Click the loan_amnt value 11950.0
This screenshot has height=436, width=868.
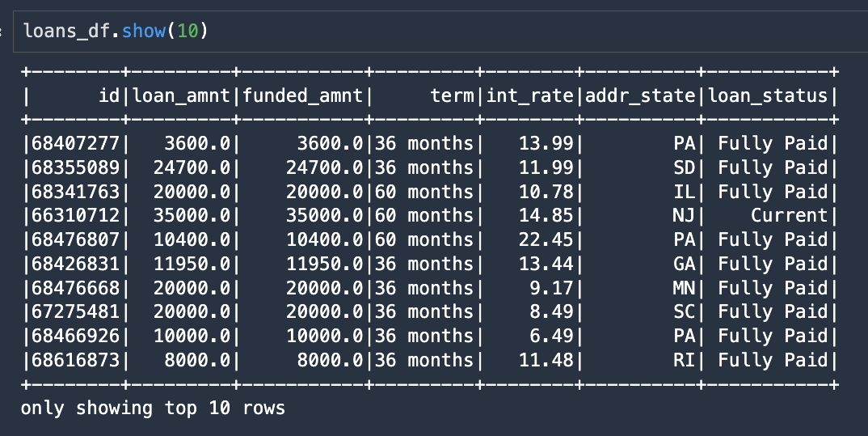click(x=192, y=264)
